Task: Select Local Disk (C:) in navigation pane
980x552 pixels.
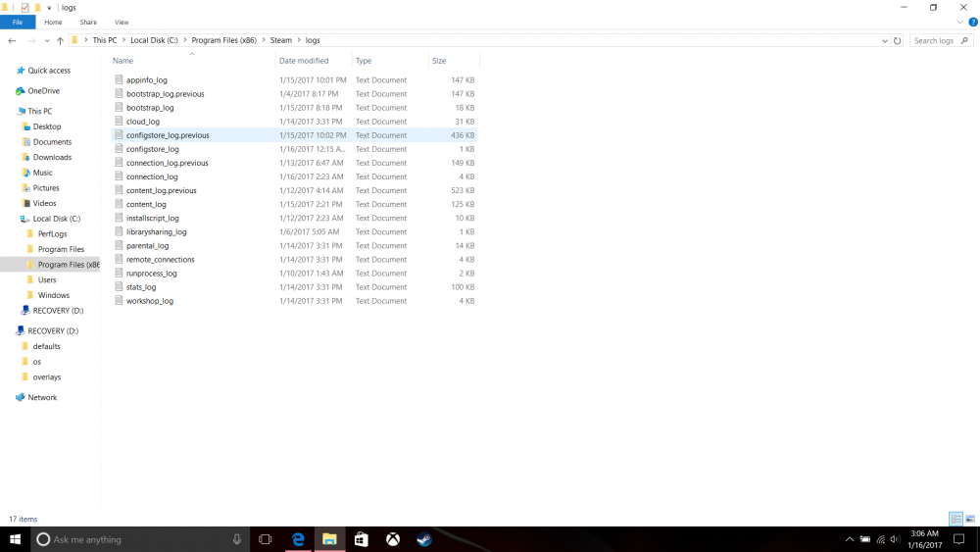Action: tap(56, 219)
